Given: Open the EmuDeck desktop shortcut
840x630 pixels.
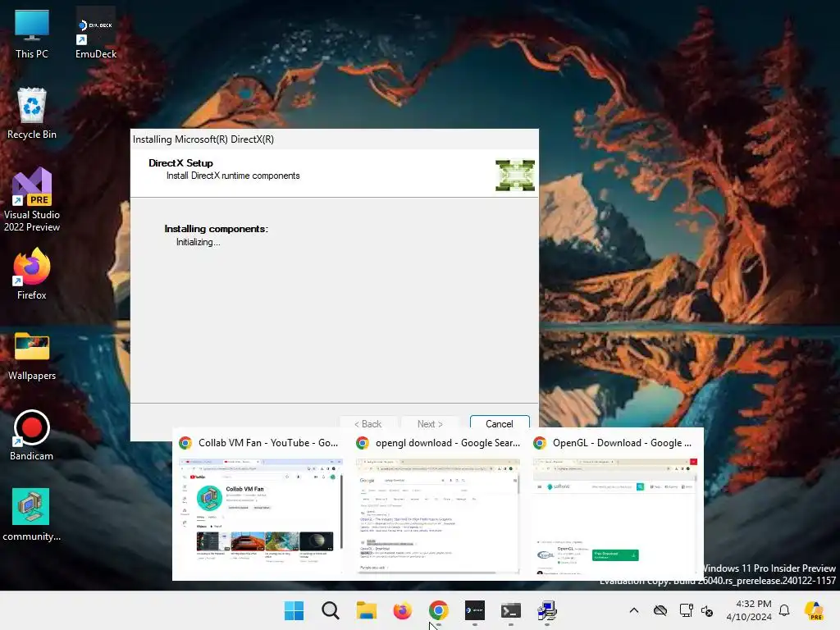Looking at the screenshot, I should 96,34.
